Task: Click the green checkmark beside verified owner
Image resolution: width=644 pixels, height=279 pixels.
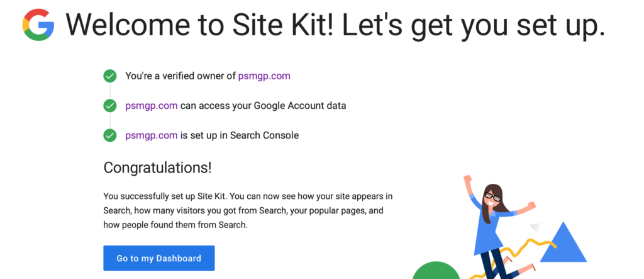Action: pyautogui.click(x=109, y=76)
